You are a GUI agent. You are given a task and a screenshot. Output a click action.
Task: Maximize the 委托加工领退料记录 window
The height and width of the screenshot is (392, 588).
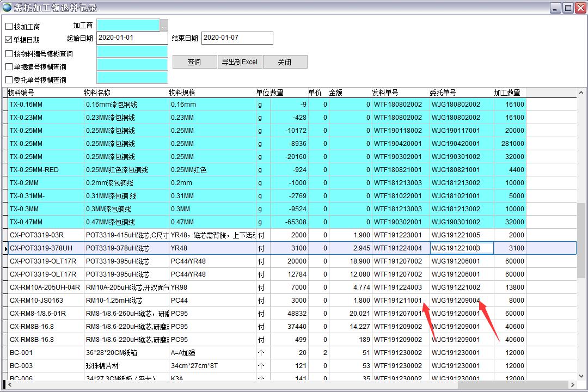[568, 8]
